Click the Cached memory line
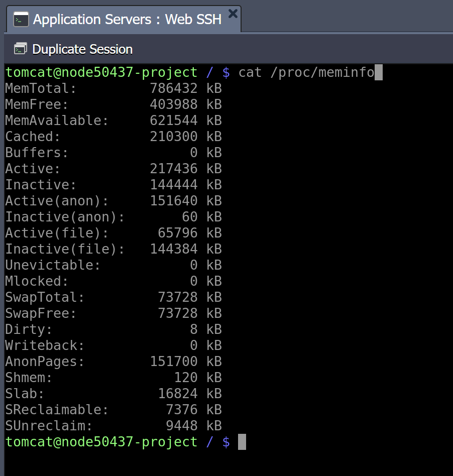Screen dimensions: 453x476 [114, 137]
